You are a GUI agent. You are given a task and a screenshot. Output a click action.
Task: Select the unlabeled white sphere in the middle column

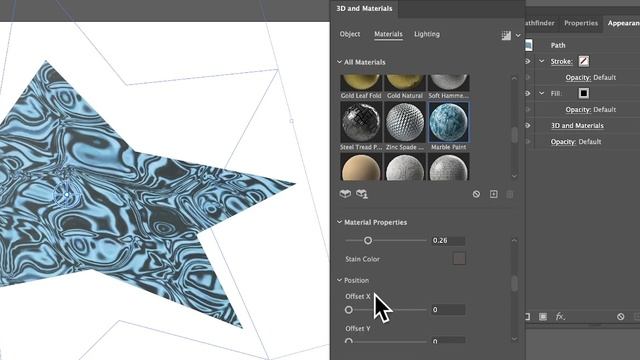tap(404, 167)
